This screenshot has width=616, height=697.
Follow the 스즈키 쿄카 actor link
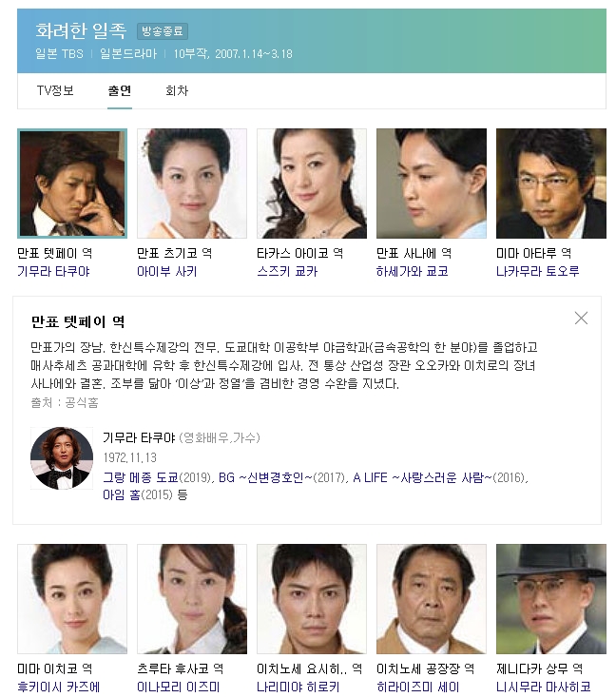click(x=287, y=271)
